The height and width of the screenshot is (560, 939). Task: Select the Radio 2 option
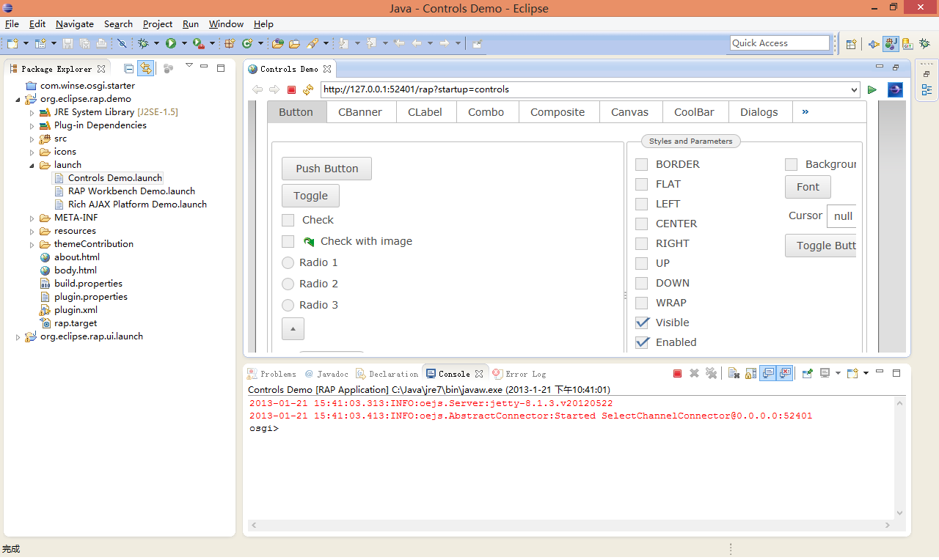pos(288,284)
